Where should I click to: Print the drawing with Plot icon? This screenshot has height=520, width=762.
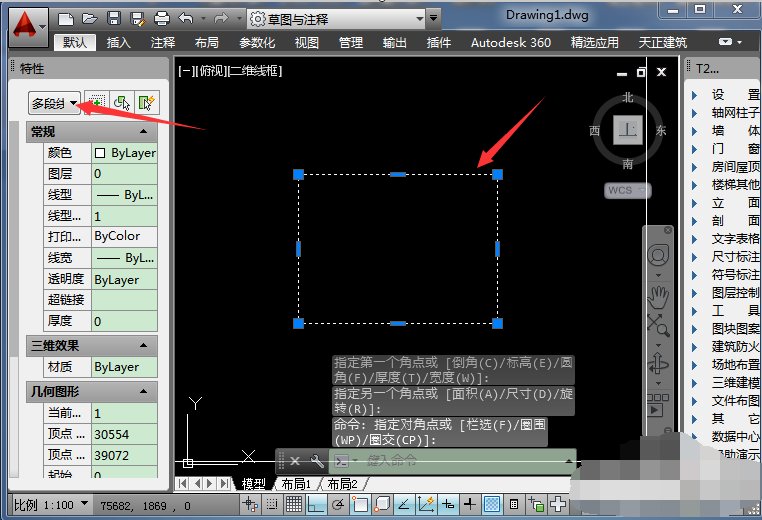click(162, 19)
